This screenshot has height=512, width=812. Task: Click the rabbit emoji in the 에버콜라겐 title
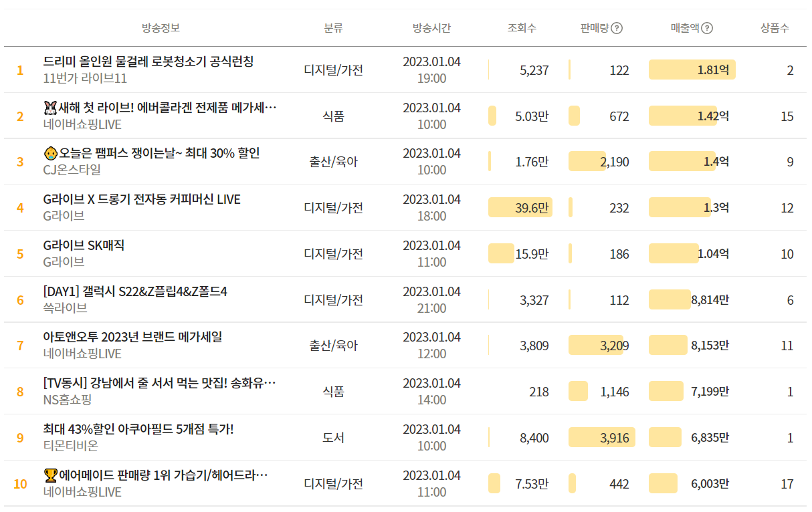pos(50,108)
